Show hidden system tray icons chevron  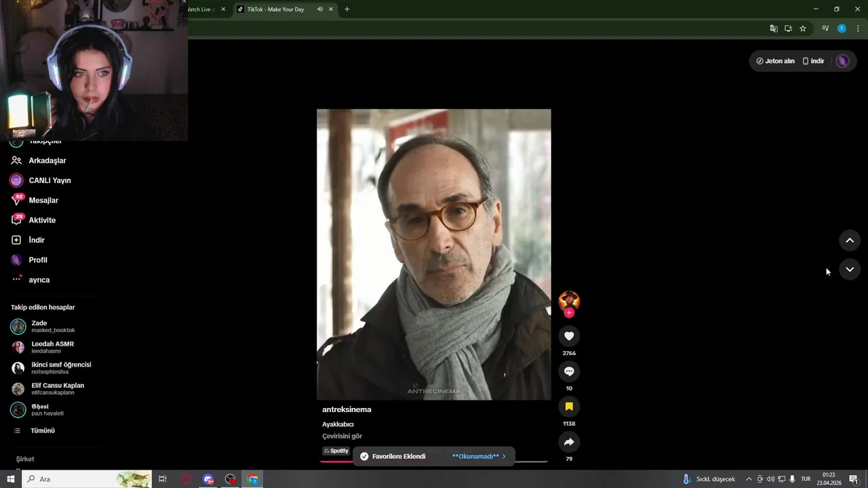coord(749,479)
